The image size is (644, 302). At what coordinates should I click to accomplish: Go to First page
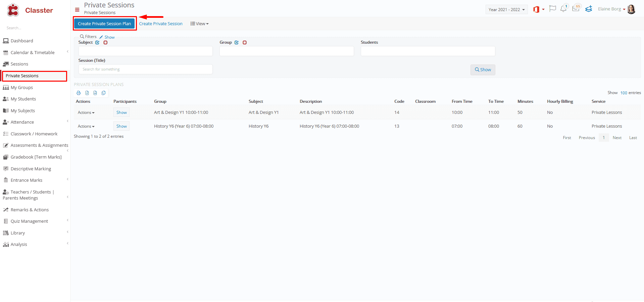(x=567, y=138)
